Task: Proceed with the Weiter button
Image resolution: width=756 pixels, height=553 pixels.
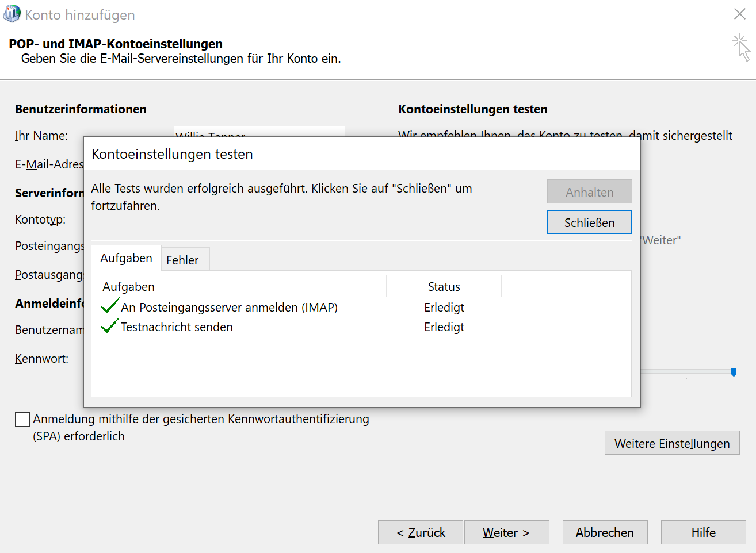Action: (506, 532)
